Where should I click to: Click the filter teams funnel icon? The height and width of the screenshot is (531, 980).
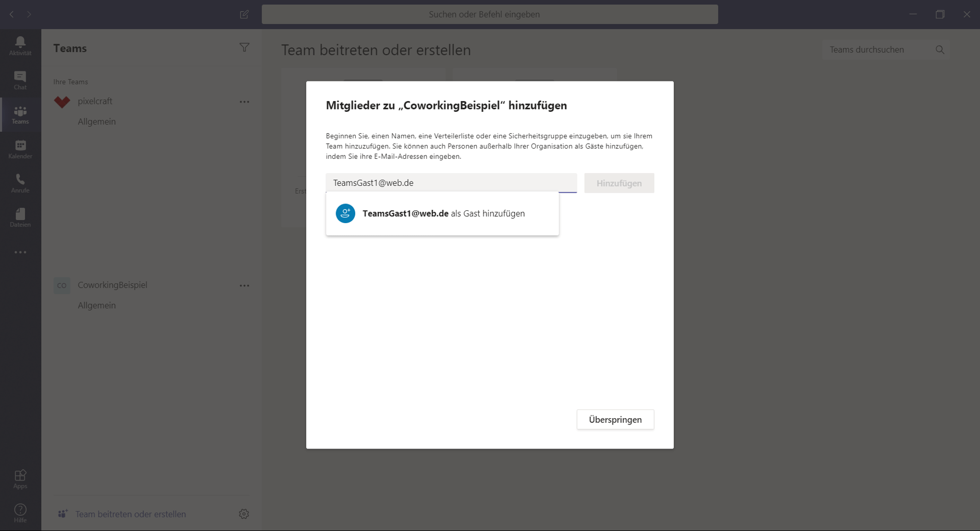(x=244, y=48)
